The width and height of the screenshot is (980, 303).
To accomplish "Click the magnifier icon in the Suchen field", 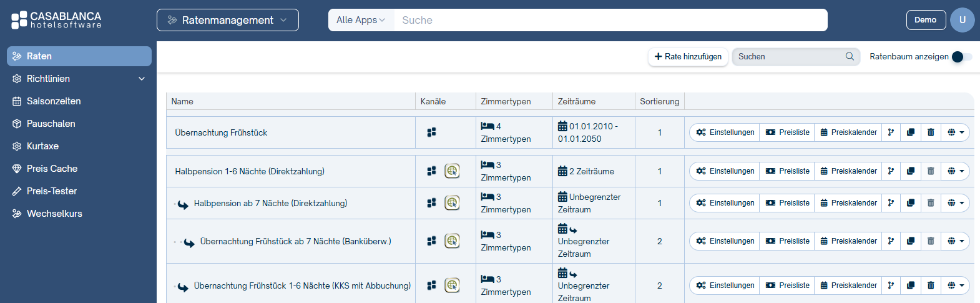I will 850,56.
